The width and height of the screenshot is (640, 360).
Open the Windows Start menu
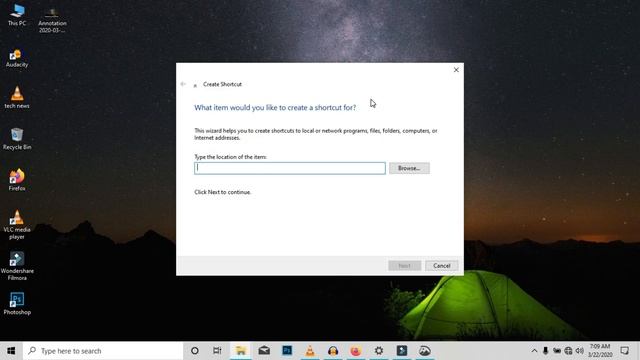tap(11, 351)
